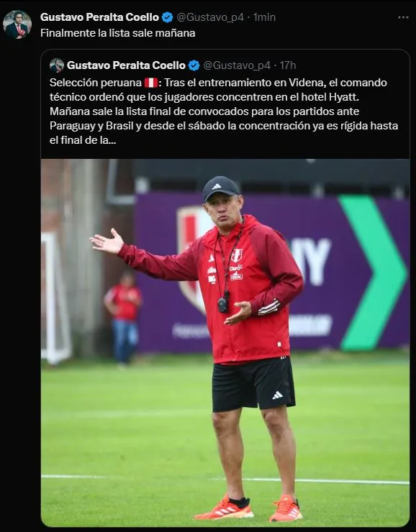The image size is (416, 532).
Task: Click the tweet text "Finalmente la lista sale mañana"
Action: tap(117, 33)
